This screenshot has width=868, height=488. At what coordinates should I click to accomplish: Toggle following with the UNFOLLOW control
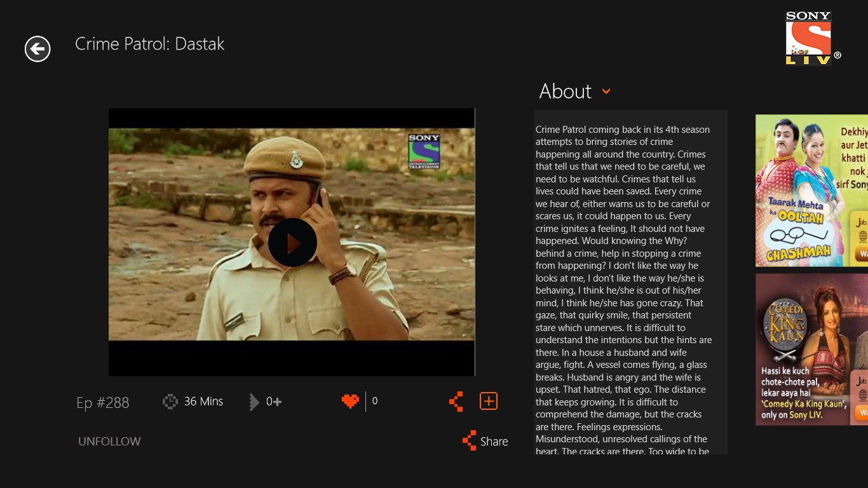click(109, 441)
